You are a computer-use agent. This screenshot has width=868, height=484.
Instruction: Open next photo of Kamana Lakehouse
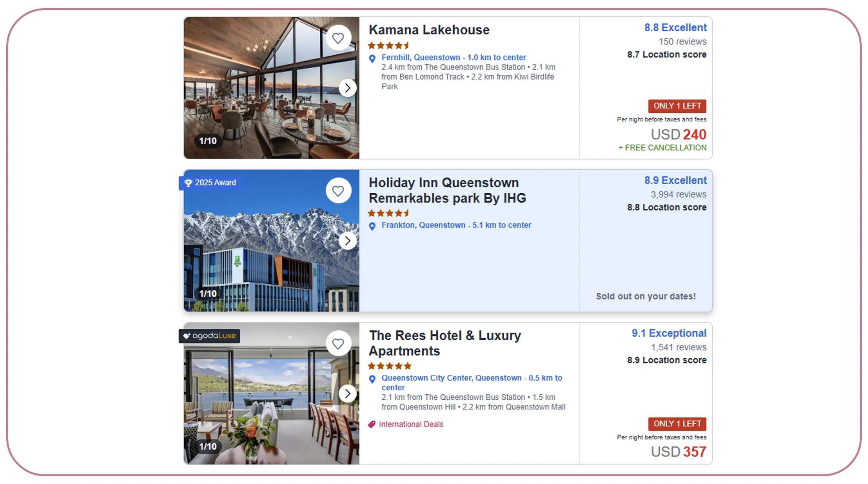click(x=348, y=88)
